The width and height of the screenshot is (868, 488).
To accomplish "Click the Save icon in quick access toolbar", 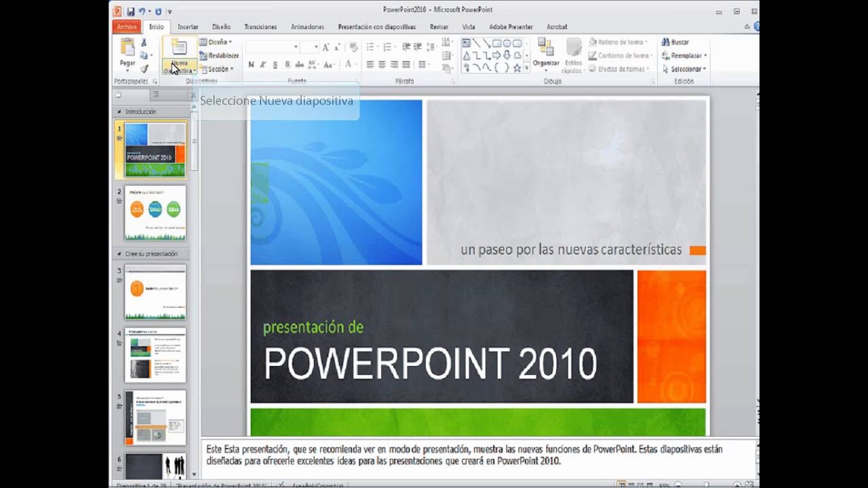I will click(x=131, y=12).
